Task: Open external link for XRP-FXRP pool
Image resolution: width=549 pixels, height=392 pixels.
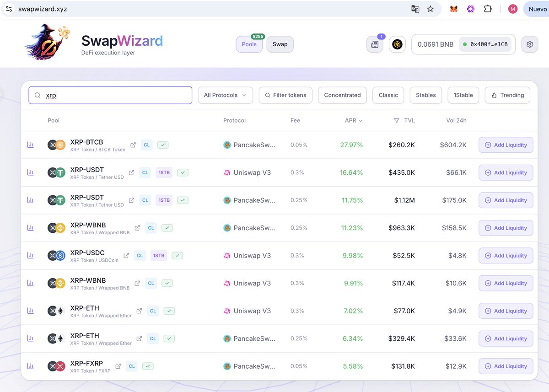Action: click(x=118, y=366)
